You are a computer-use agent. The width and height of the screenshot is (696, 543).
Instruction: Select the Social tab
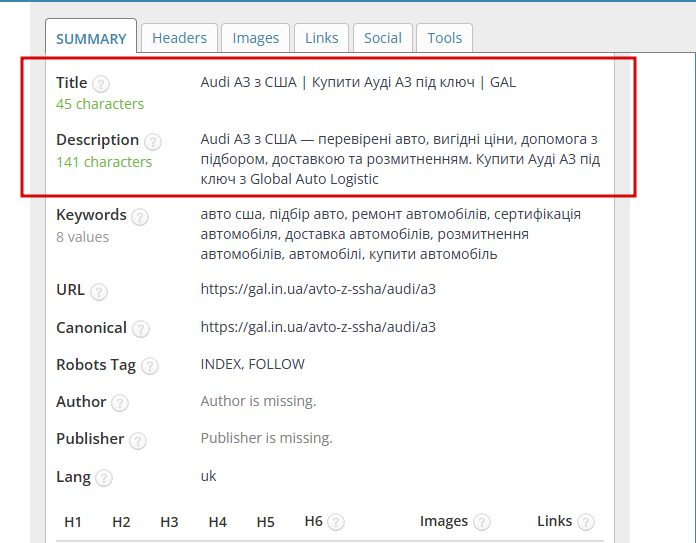(x=383, y=38)
